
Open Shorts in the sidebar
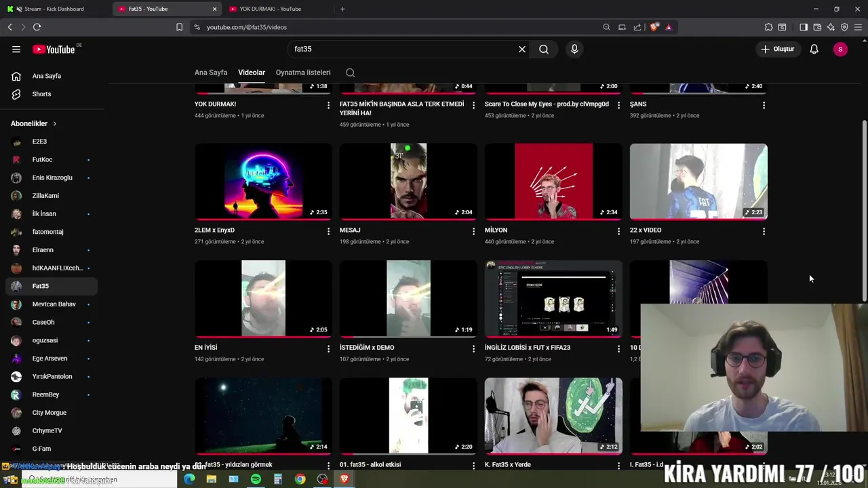coord(51,94)
